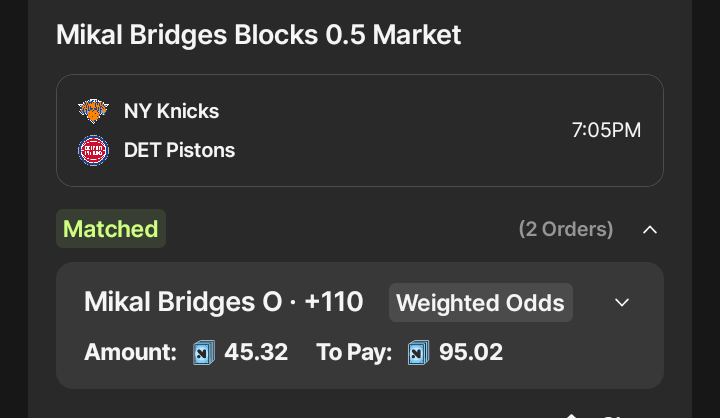Click the 45.32 amount value
The height and width of the screenshot is (418, 720).
click(x=256, y=352)
